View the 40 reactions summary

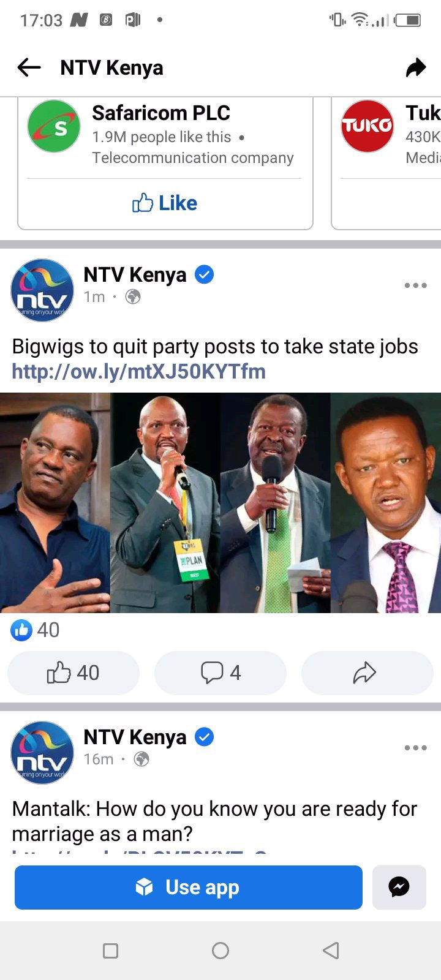35,630
